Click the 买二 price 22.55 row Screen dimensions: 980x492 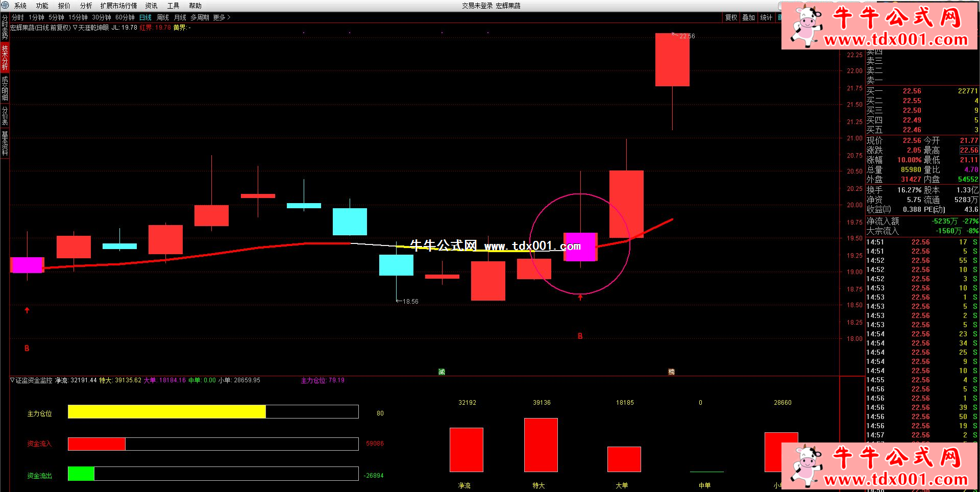[x=922, y=101]
